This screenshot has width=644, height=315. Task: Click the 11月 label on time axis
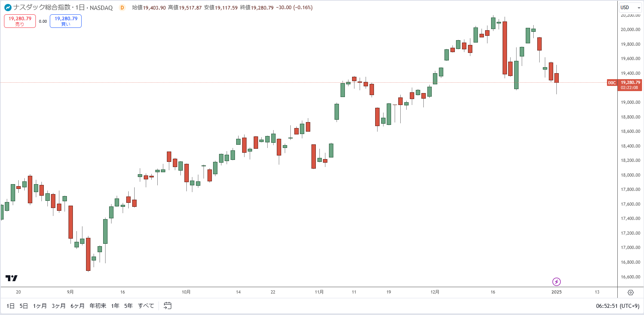319,292
